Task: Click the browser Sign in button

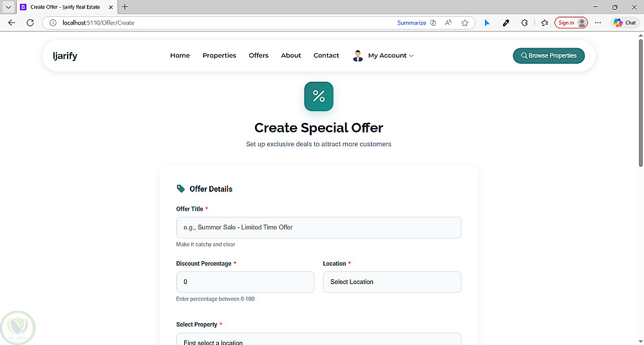Action: 571,23
